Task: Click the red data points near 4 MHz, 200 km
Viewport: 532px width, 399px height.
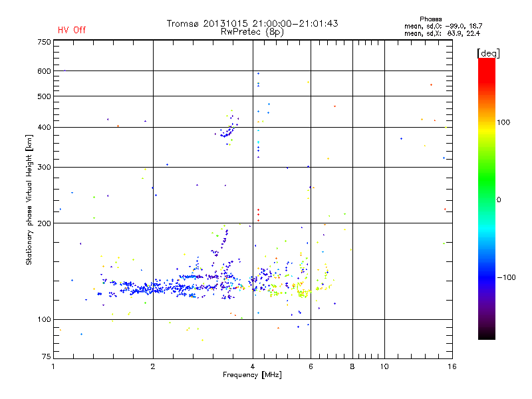Action: pos(258,214)
